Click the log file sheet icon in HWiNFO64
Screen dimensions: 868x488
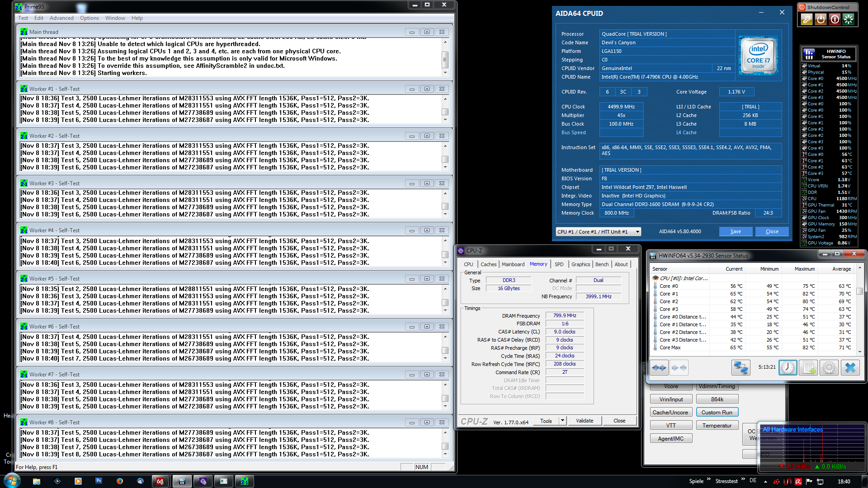point(808,367)
